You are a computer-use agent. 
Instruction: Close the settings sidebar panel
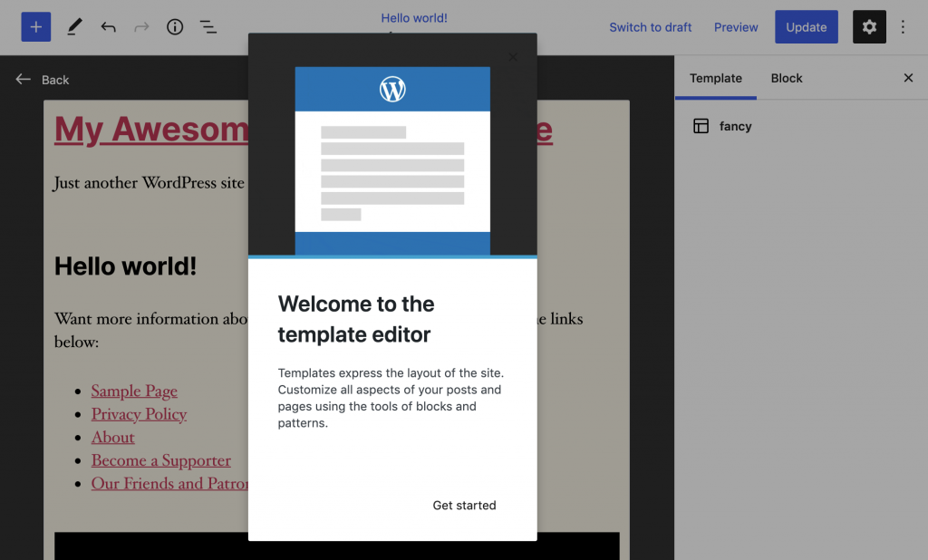coord(908,78)
